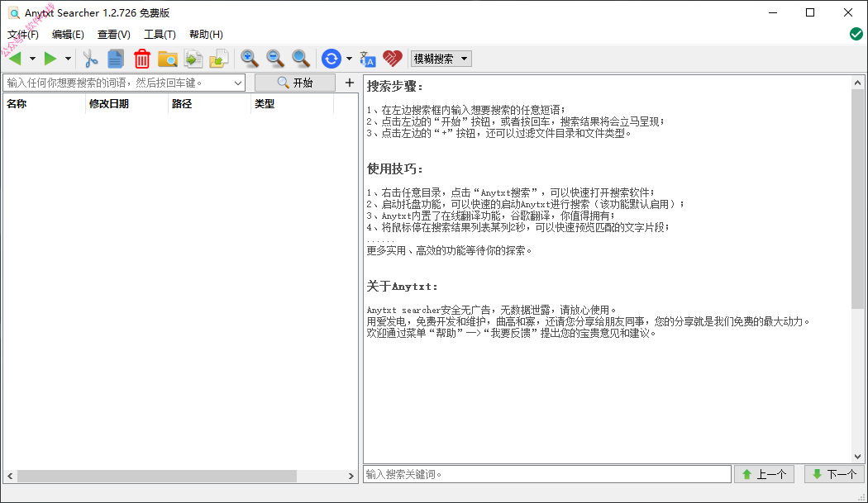Click the Anytxt Searcher title bar icon
Screen dimensions: 868x503
point(14,12)
